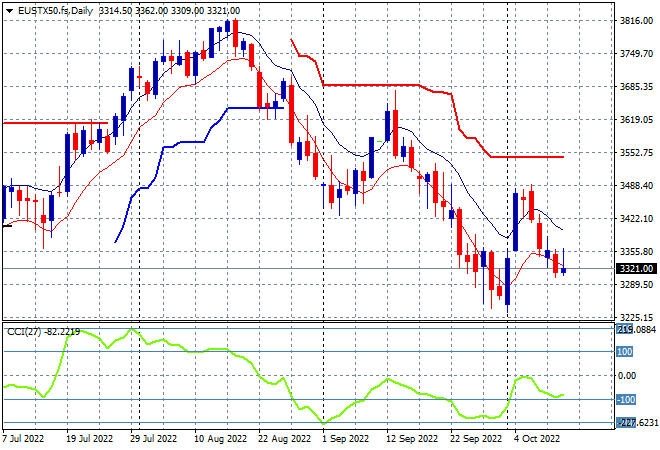
Task: Click the CCI 100 level marker
Action: 625,351
